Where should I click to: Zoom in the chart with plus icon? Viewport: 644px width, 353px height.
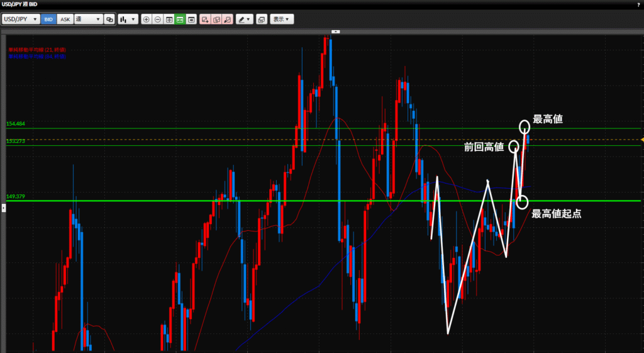tap(147, 20)
